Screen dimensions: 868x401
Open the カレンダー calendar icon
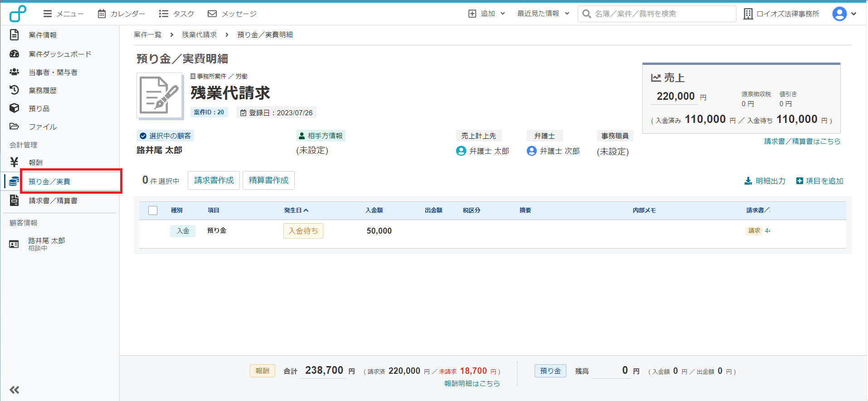tap(102, 14)
